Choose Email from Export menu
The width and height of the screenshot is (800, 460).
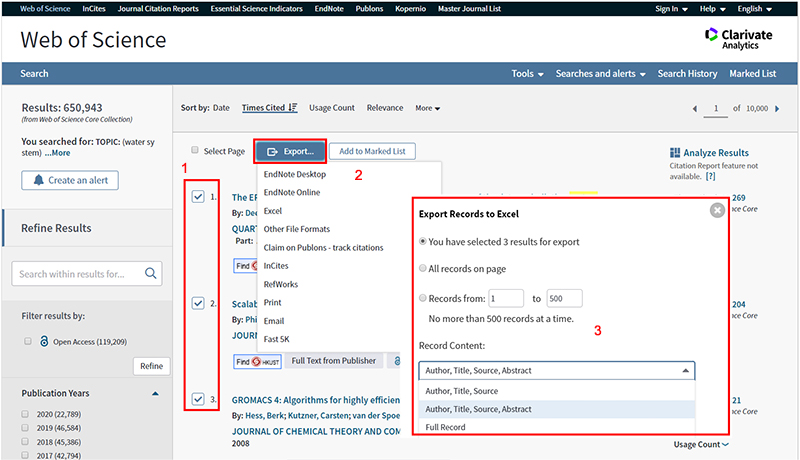(x=273, y=321)
